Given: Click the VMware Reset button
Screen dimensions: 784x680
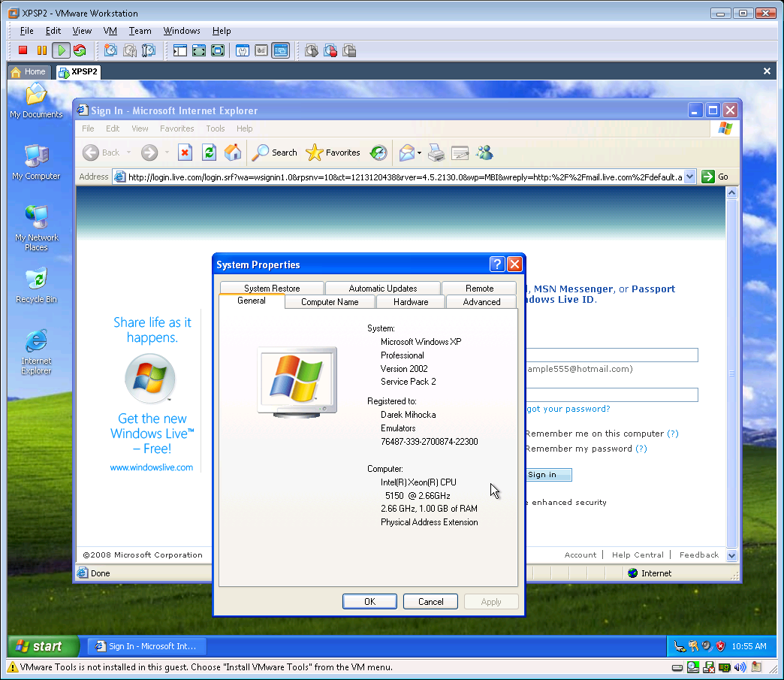Looking at the screenshot, I should pos(80,50).
